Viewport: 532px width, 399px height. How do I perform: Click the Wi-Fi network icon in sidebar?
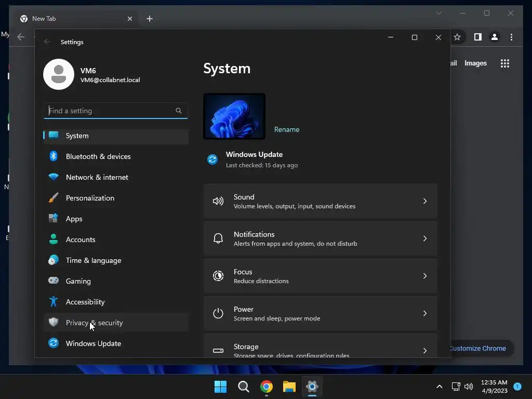tap(54, 177)
